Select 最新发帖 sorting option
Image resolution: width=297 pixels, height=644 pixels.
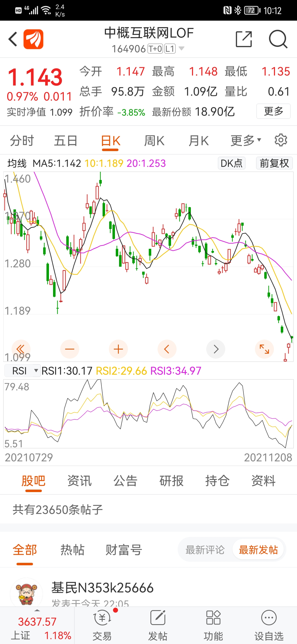point(258,550)
